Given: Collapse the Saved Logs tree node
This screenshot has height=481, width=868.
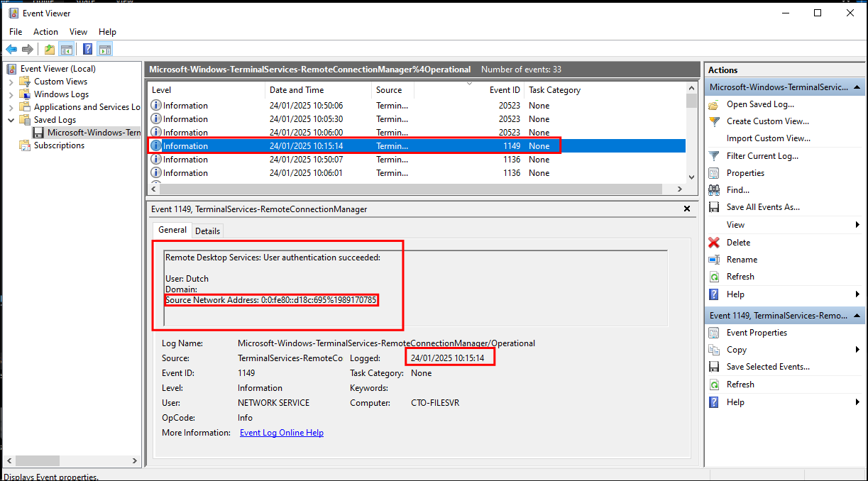Looking at the screenshot, I should [x=11, y=120].
